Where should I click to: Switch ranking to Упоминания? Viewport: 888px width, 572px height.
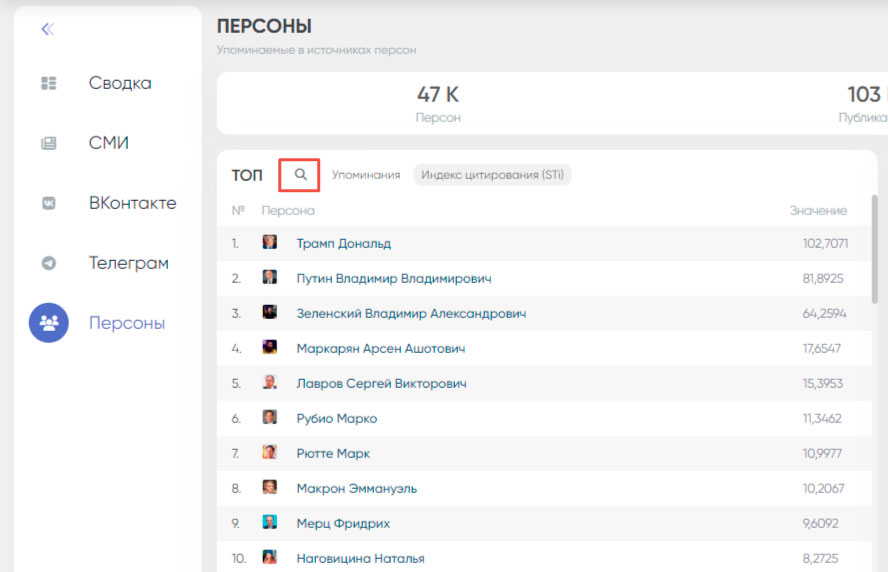[x=366, y=175]
